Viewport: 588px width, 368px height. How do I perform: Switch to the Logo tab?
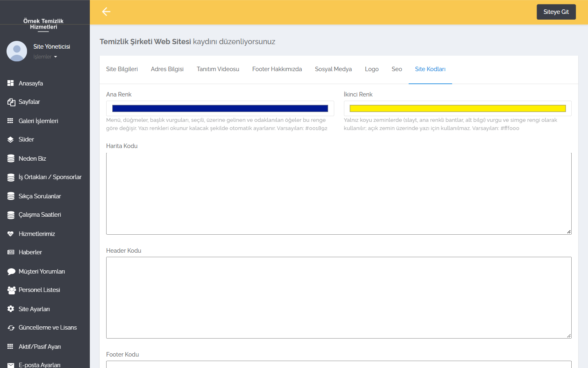(372, 69)
